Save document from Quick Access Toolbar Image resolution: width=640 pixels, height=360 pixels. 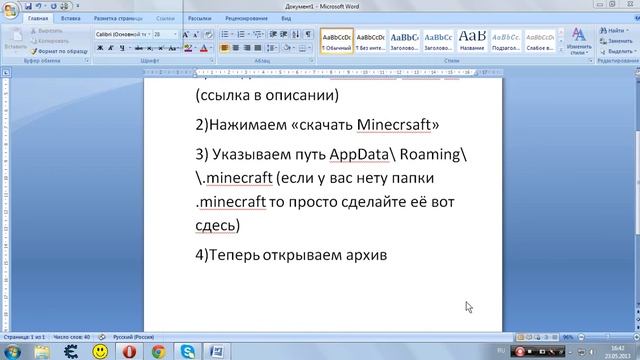(28, 6)
